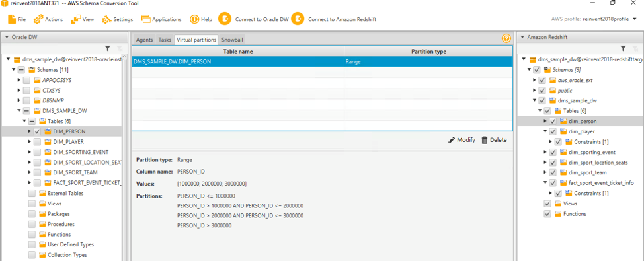Check the User Defined Types checkbox

pyautogui.click(x=32, y=244)
